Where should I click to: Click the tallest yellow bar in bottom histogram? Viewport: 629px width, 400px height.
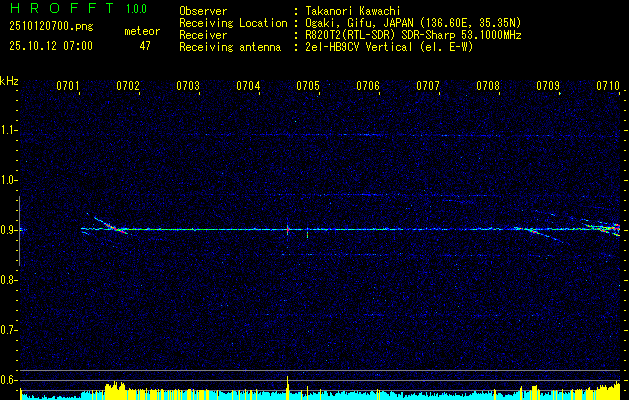coord(288,388)
